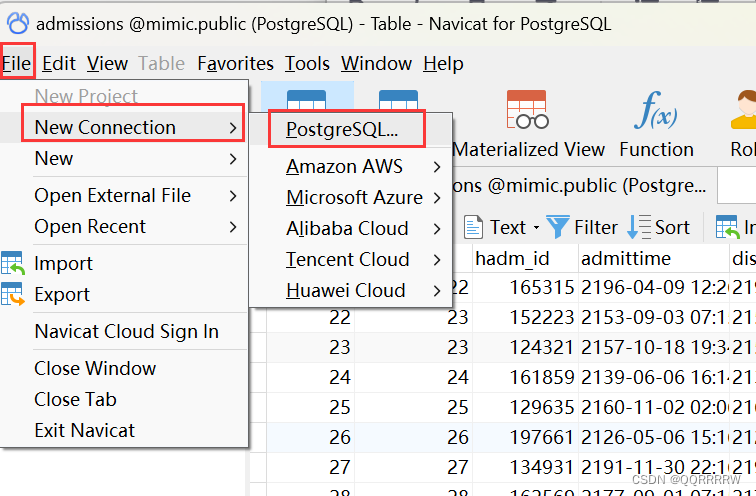Expand the New Connection submenu arrow
Image resolution: width=756 pixels, height=496 pixels.
click(233, 128)
